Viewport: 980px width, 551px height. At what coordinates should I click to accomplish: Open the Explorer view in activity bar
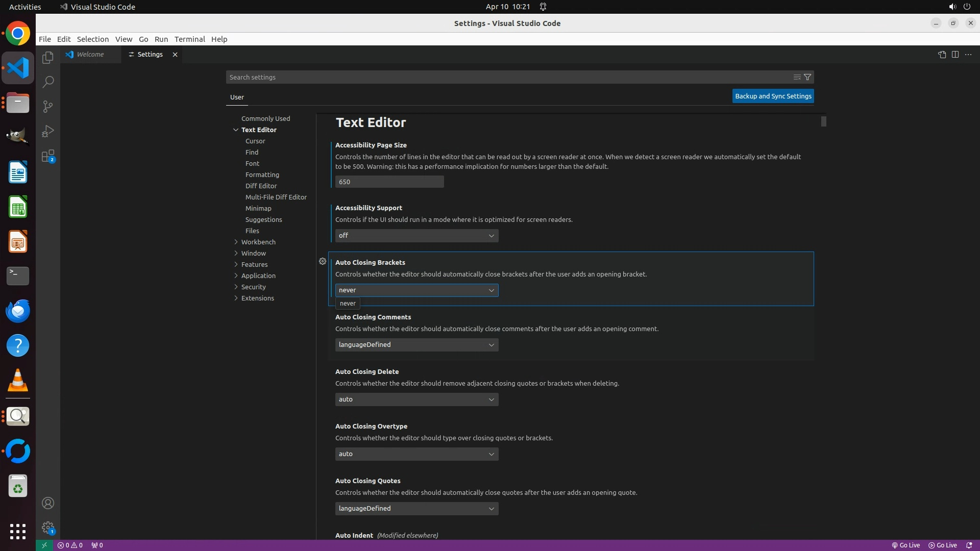(x=47, y=58)
